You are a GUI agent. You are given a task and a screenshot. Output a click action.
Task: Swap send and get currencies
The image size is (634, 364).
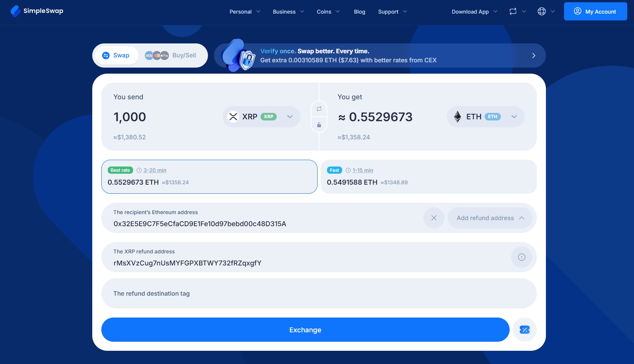319,109
